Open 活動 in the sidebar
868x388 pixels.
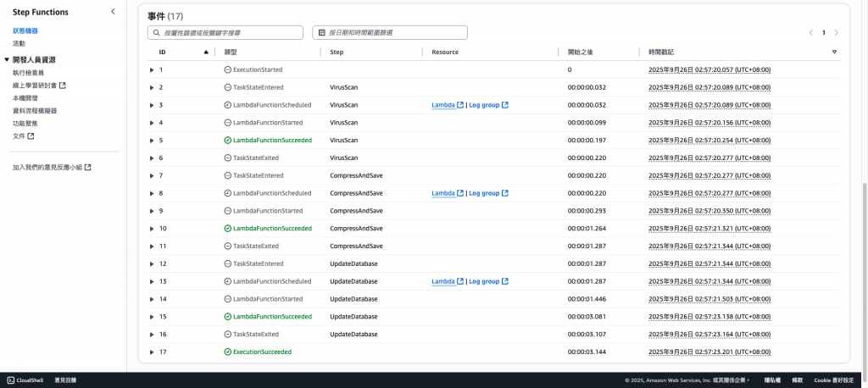point(19,43)
